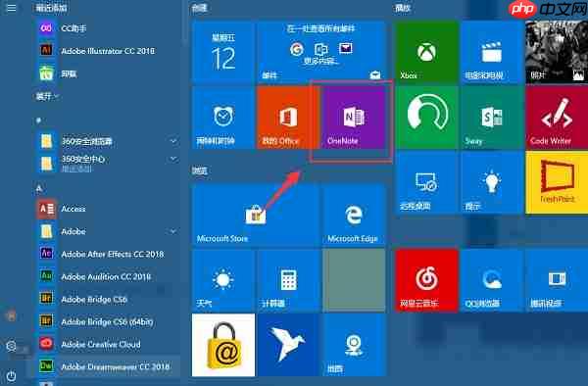
Task: Open the 提示 tips lightbulb tile
Action: pos(492,183)
